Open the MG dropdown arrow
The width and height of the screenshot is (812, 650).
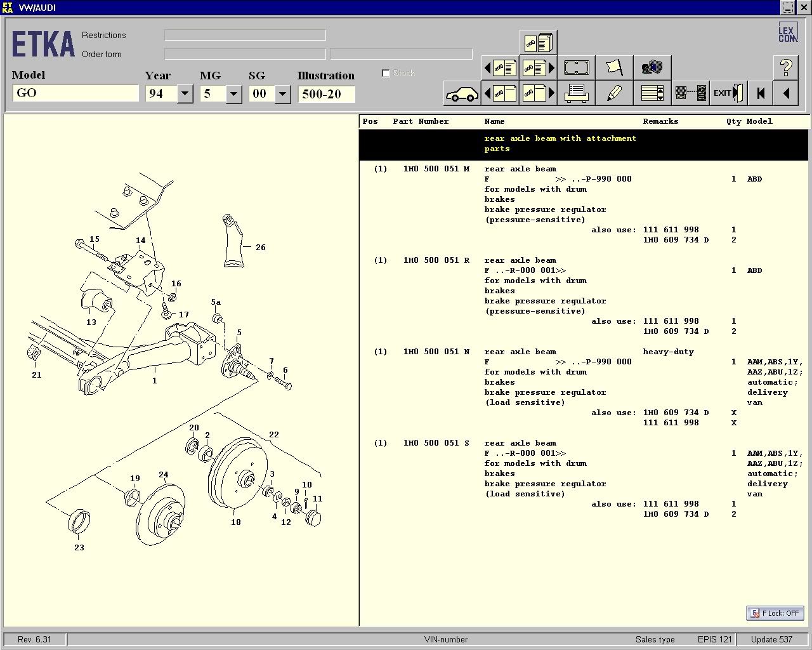(x=233, y=94)
